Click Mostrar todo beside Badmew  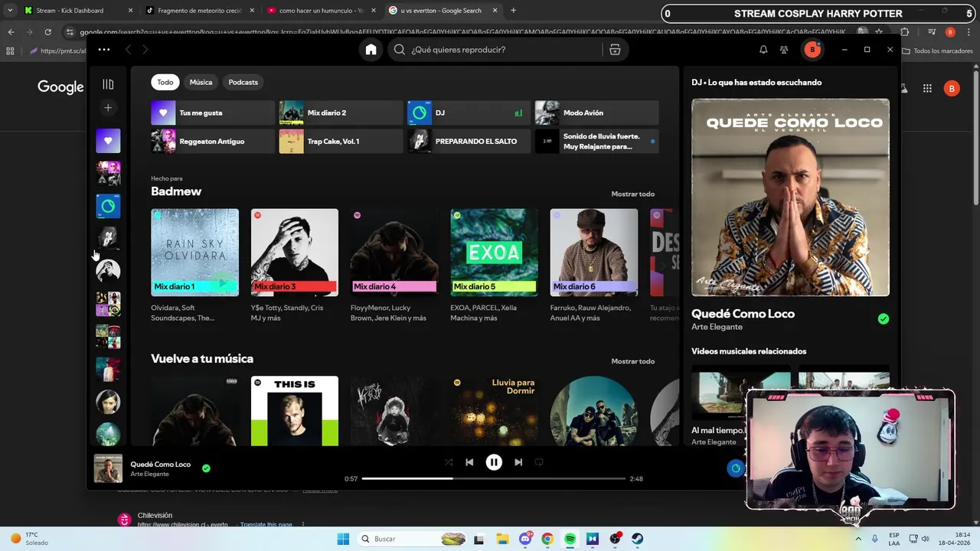(x=632, y=194)
